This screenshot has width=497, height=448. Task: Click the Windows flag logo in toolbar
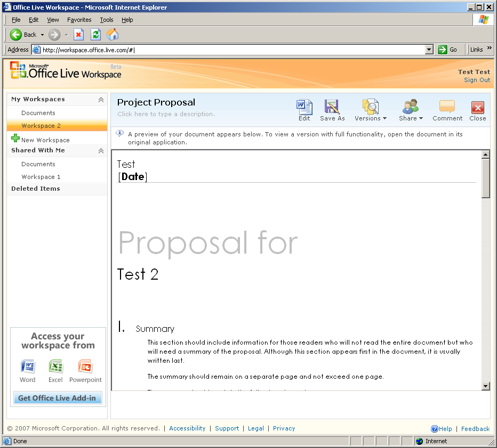click(x=483, y=20)
